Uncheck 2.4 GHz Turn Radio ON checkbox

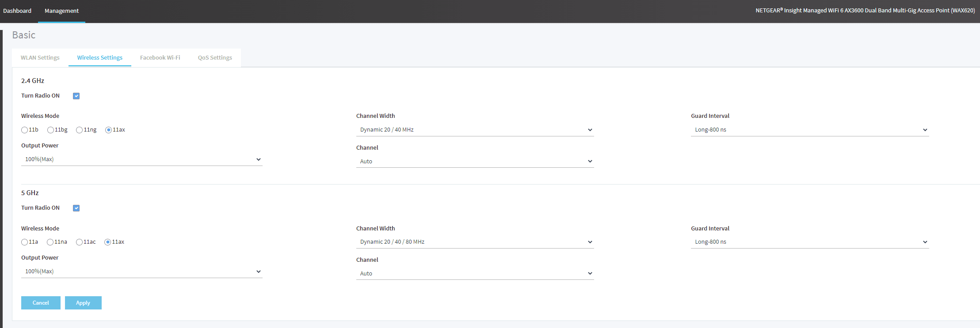[x=76, y=96]
